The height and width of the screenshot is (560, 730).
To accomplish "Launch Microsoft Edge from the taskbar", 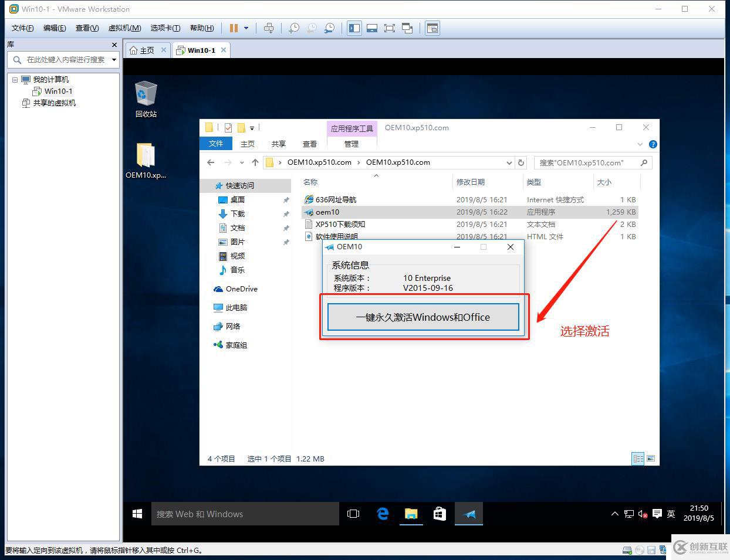I will 383,513.
